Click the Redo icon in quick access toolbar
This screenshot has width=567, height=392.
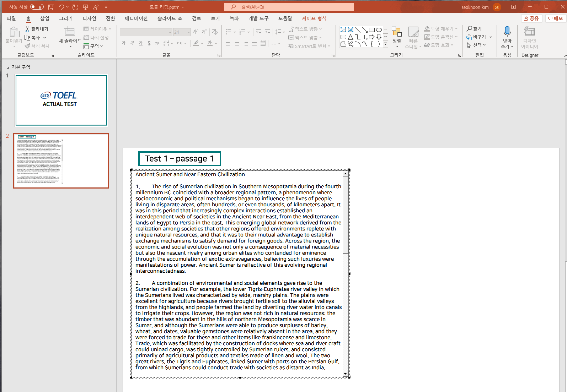click(75, 7)
